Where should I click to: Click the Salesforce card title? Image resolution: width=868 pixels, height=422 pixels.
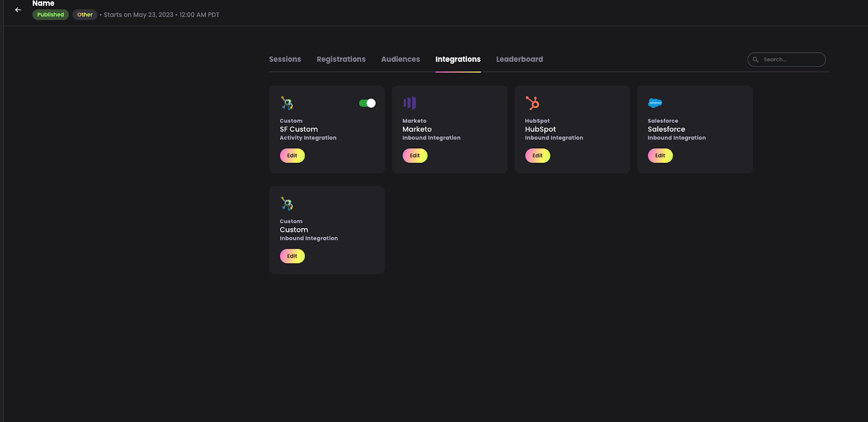[x=666, y=129]
